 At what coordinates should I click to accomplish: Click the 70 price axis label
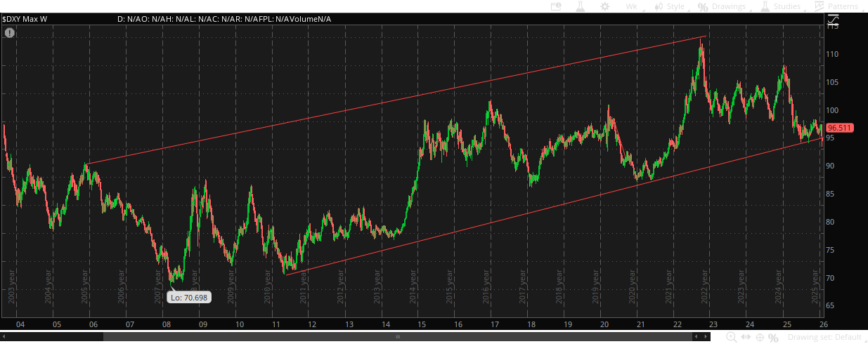tap(830, 278)
